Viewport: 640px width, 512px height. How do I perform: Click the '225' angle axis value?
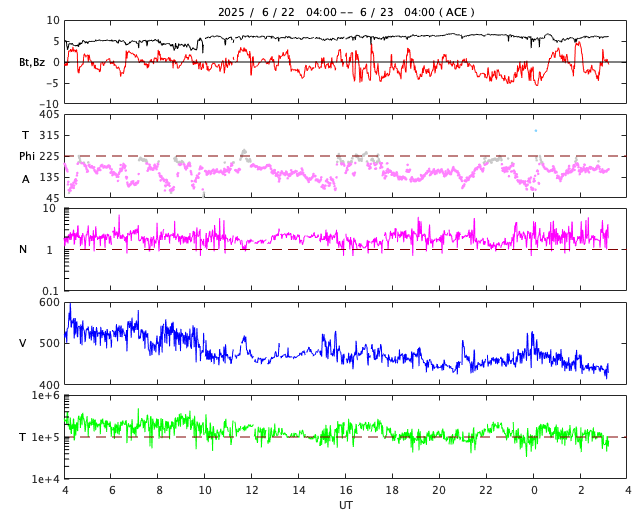[x=49, y=156]
